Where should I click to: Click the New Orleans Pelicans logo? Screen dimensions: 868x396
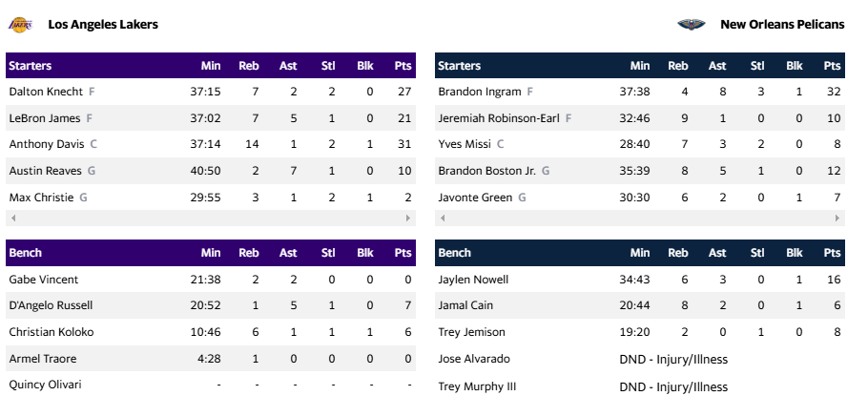690,24
